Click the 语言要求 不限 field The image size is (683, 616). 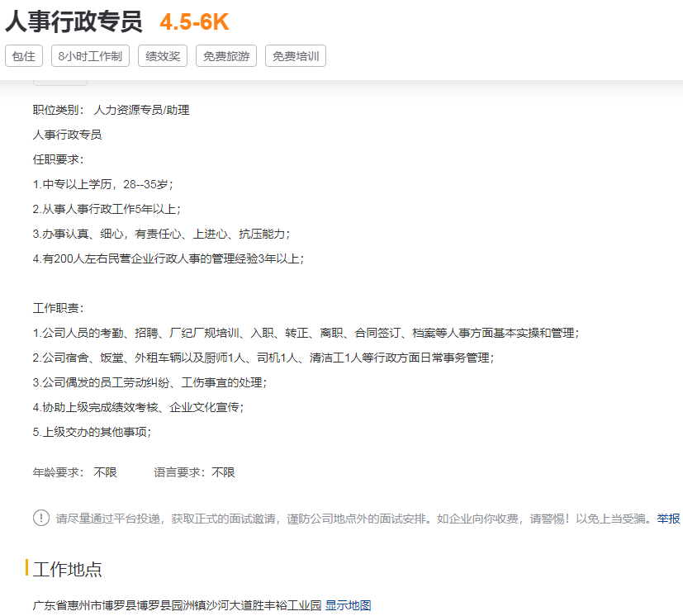pos(194,472)
